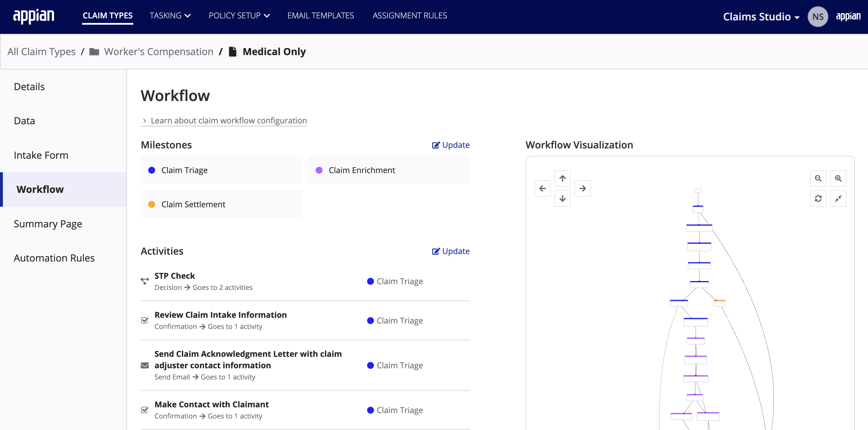Open the NS user avatar menu

[x=818, y=16]
